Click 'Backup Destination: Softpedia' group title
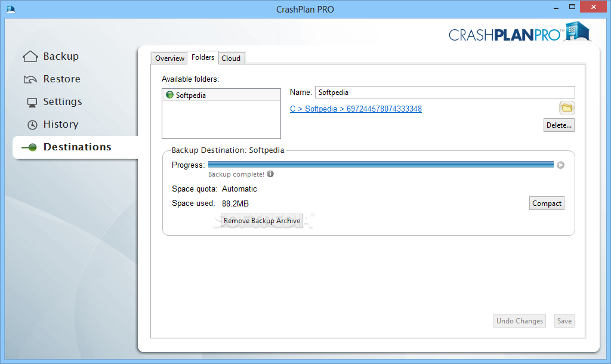The image size is (611, 364). (x=228, y=150)
